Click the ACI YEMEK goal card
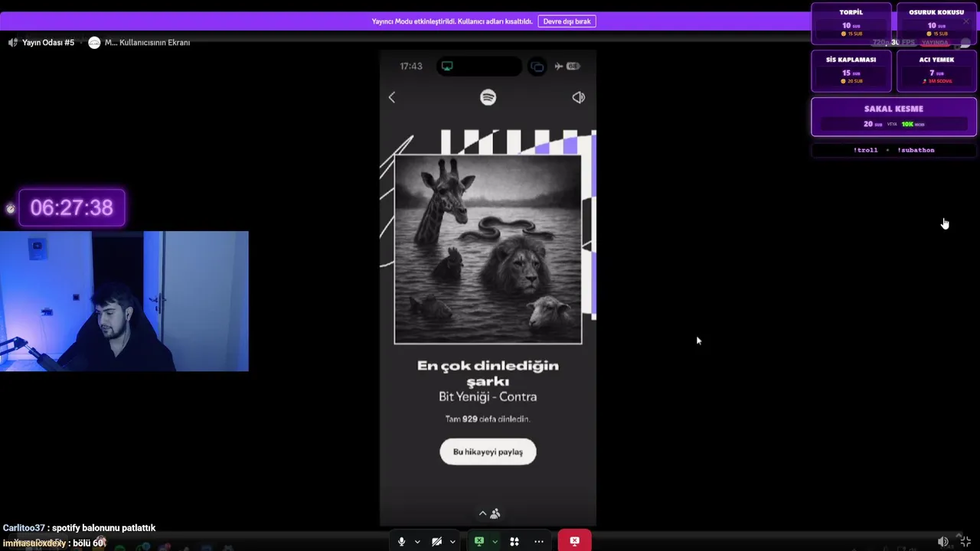Image resolution: width=980 pixels, height=551 pixels. point(936,70)
